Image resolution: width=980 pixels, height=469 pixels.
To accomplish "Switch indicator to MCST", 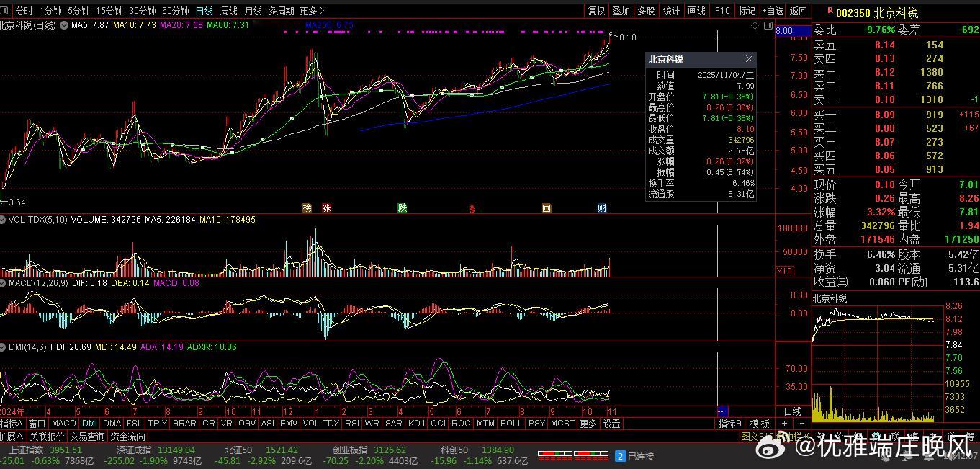I will [x=562, y=424].
